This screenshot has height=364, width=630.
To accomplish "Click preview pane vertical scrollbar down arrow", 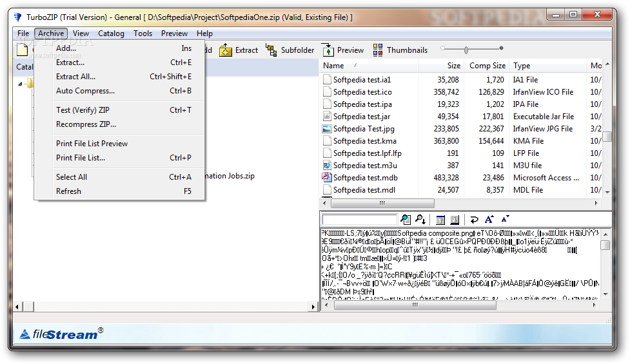I will 605,294.
